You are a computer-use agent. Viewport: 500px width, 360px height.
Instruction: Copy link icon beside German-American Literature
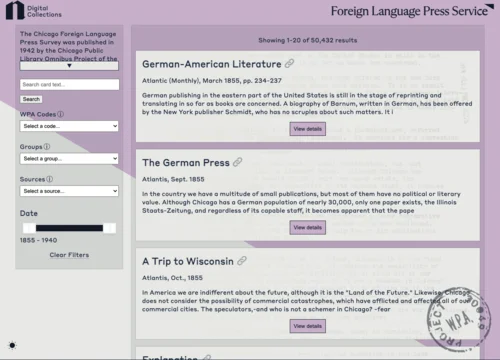(289, 63)
